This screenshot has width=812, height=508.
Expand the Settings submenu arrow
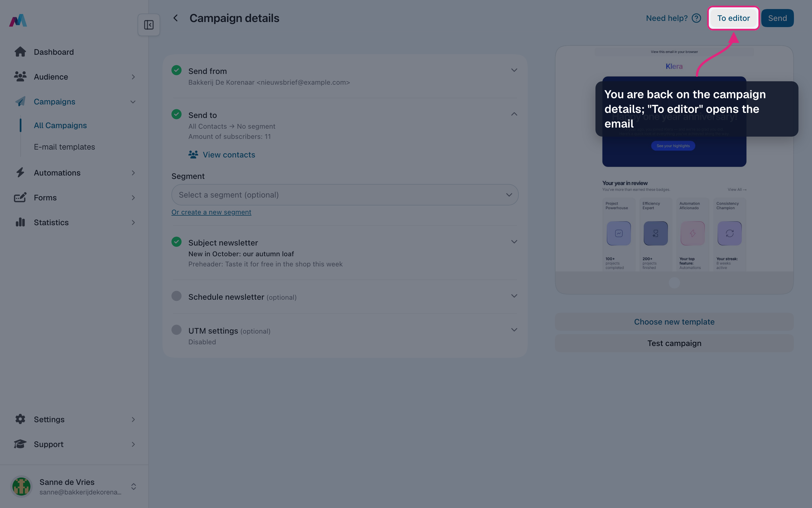click(x=133, y=419)
